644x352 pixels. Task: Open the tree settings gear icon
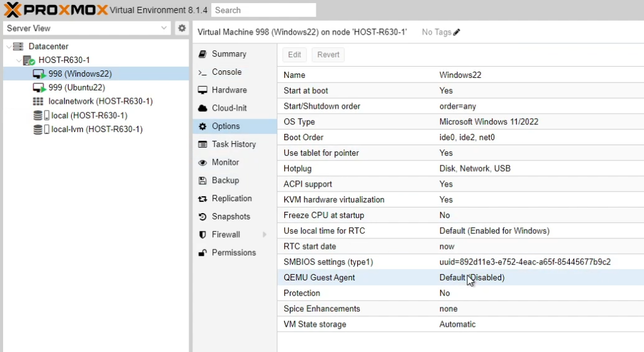(182, 28)
